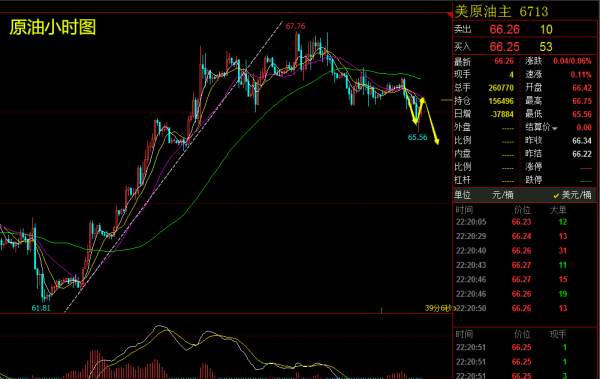
Task: Click the 内盘 label
Action: pyautogui.click(x=462, y=154)
